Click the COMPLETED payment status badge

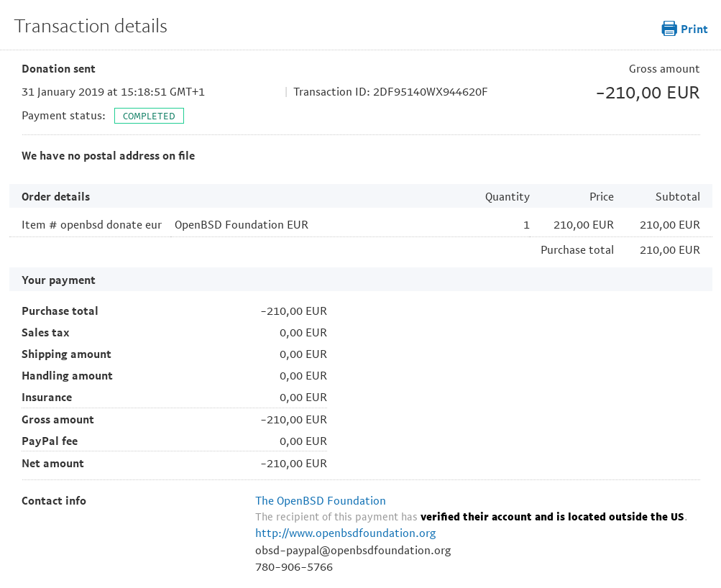[x=149, y=116]
